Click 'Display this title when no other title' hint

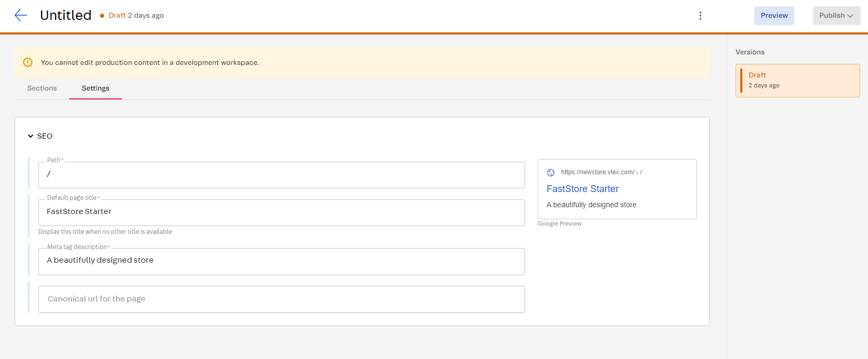(105, 232)
